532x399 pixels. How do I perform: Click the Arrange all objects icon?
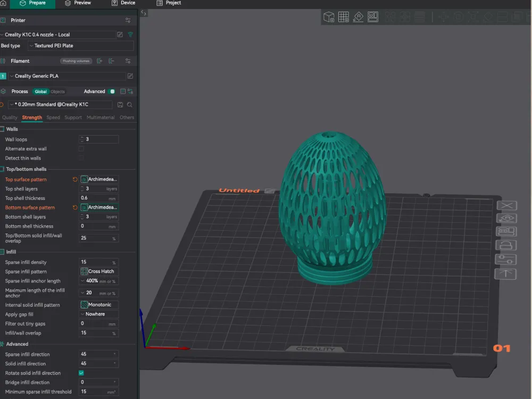pyautogui.click(x=373, y=16)
